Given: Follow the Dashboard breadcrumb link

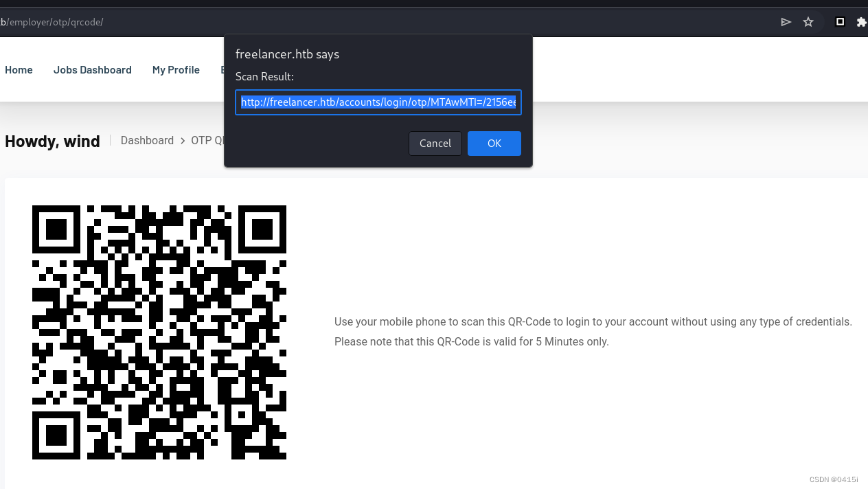Looking at the screenshot, I should tap(147, 140).
